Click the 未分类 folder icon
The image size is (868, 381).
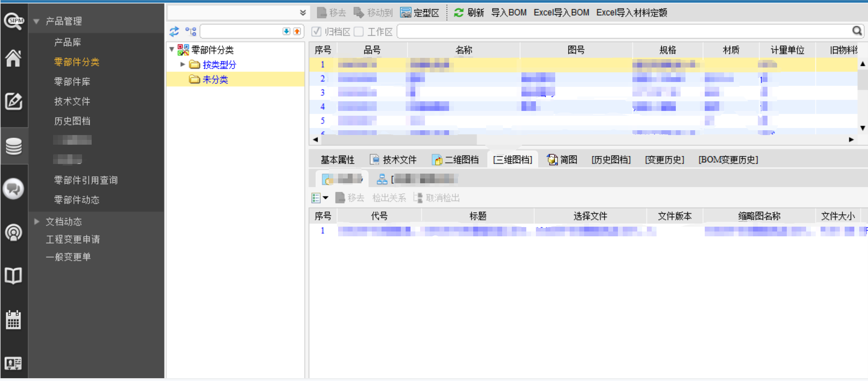195,79
